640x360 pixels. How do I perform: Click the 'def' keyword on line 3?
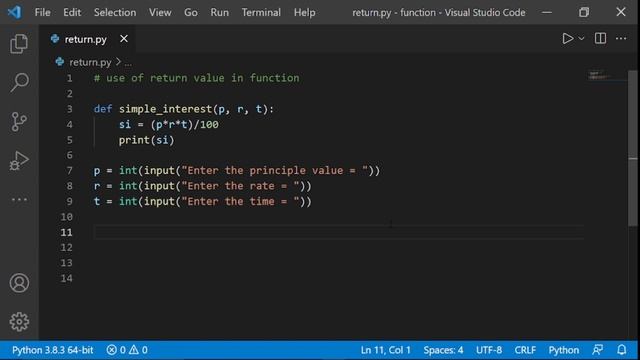click(x=103, y=109)
